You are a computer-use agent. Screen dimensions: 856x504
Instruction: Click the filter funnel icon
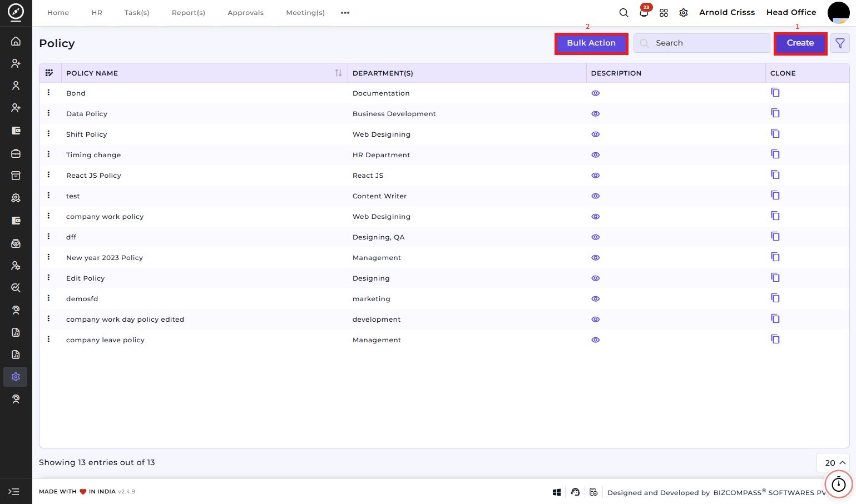(x=840, y=43)
